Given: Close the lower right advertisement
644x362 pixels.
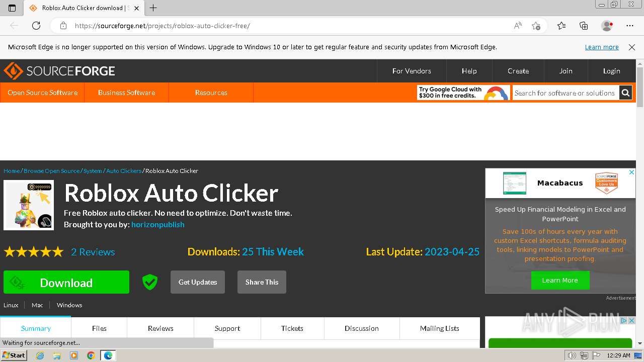Looking at the screenshot, I should (x=632, y=320).
